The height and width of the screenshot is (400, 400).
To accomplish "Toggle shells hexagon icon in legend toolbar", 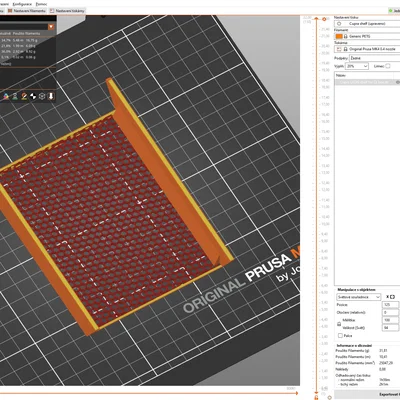I will pyautogui.click(x=42, y=96).
